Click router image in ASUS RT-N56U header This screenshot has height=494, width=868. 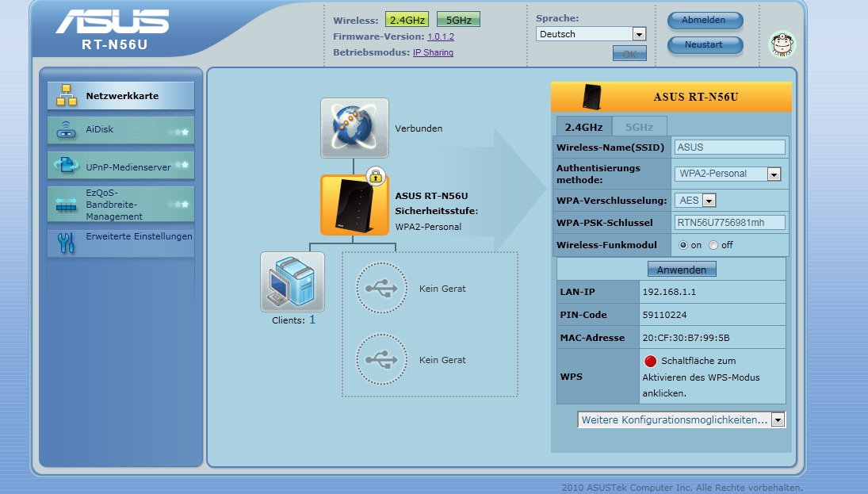[592, 97]
